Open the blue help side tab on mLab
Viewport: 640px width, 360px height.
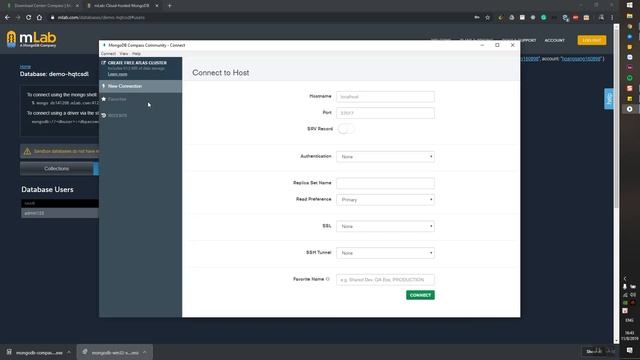pos(609,99)
